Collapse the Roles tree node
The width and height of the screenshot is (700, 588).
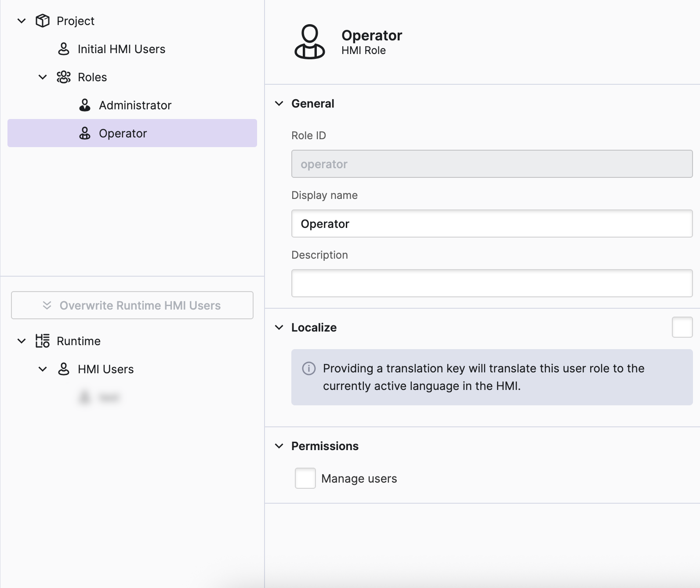(43, 77)
